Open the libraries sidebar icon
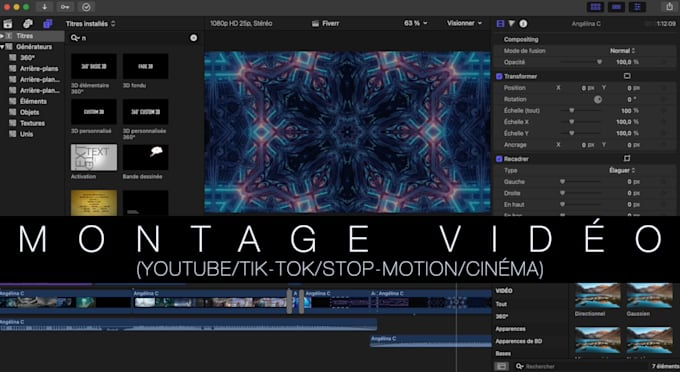This screenshot has width=680, height=372. [x=8, y=23]
